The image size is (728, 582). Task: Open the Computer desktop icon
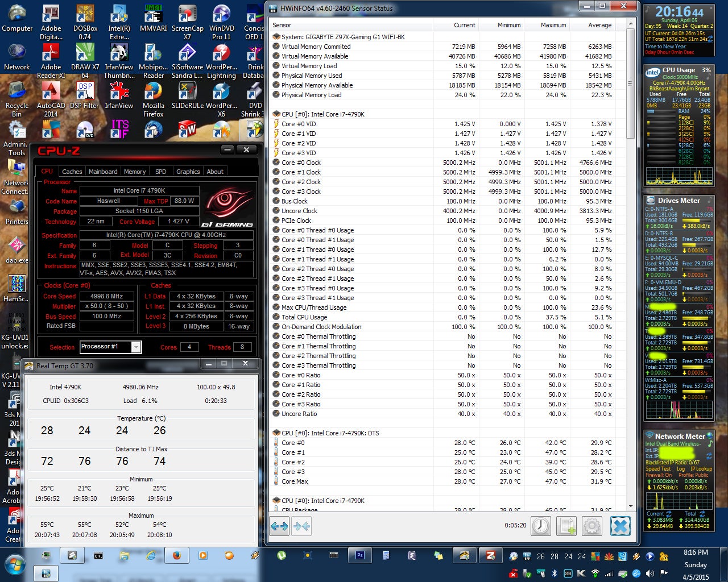(17, 19)
